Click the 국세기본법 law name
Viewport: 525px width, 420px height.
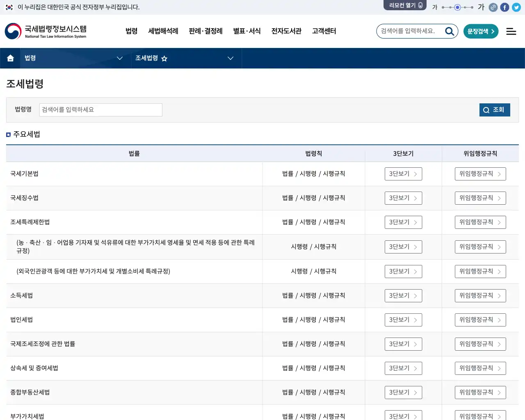coord(24,174)
